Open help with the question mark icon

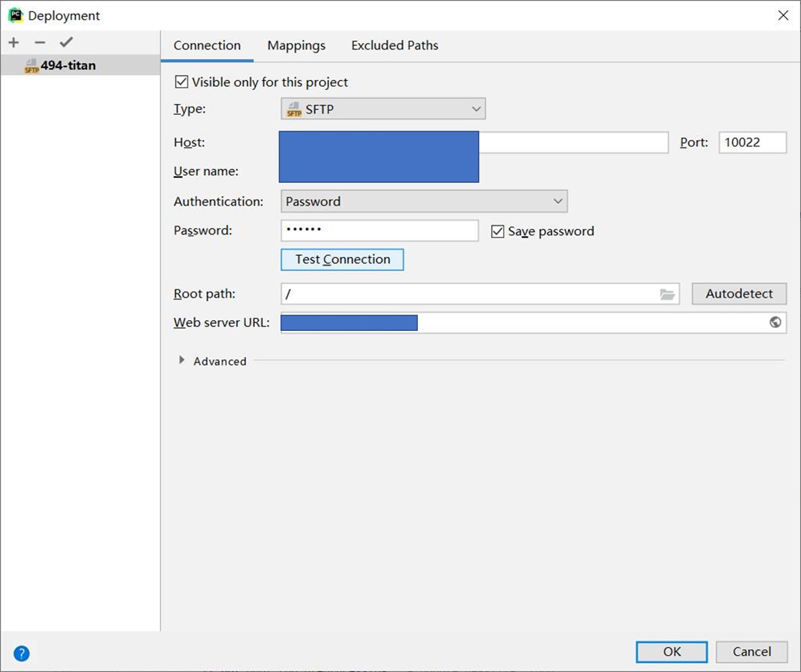pyautogui.click(x=22, y=653)
